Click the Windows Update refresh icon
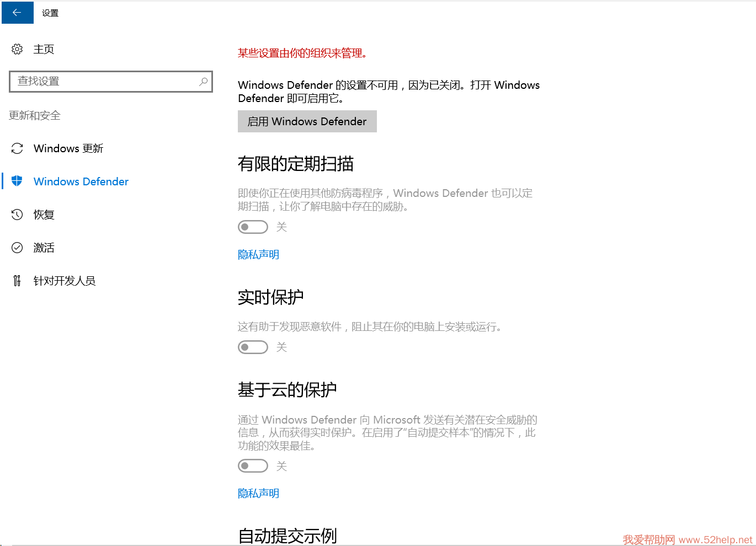 point(17,148)
